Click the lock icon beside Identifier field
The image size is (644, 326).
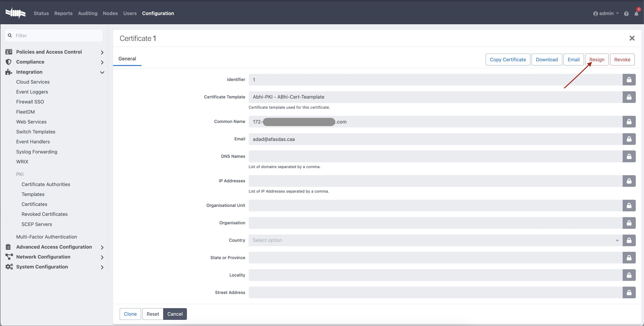point(629,80)
